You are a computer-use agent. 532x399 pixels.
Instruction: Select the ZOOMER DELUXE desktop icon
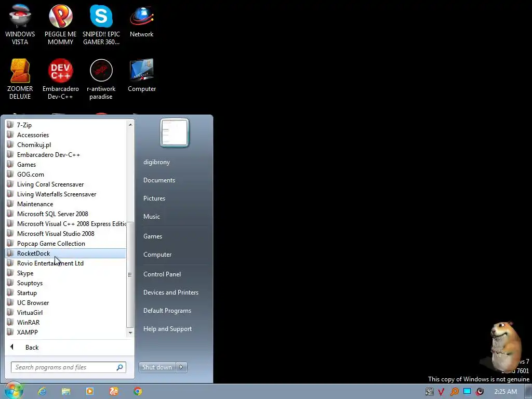pyautogui.click(x=20, y=79)
